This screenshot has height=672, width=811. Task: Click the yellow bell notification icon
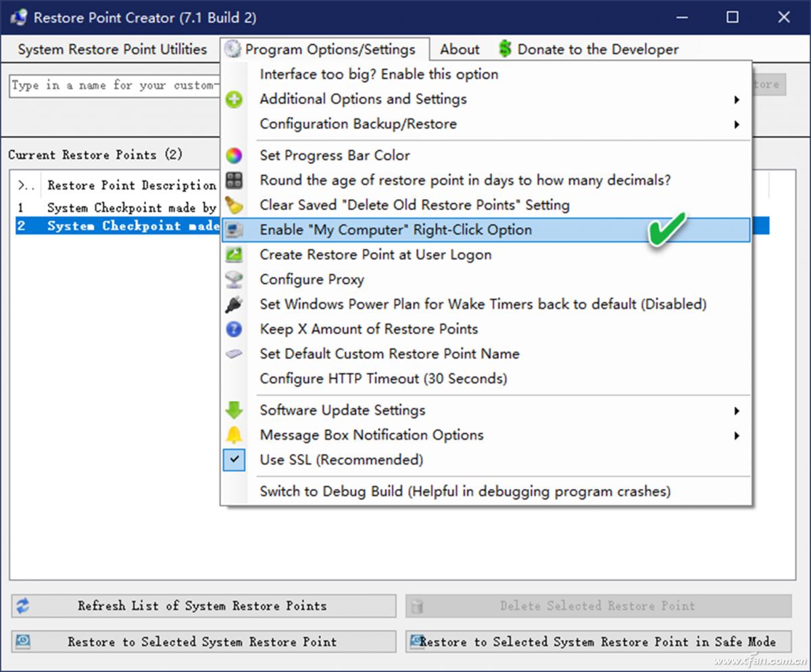[234, 435]
